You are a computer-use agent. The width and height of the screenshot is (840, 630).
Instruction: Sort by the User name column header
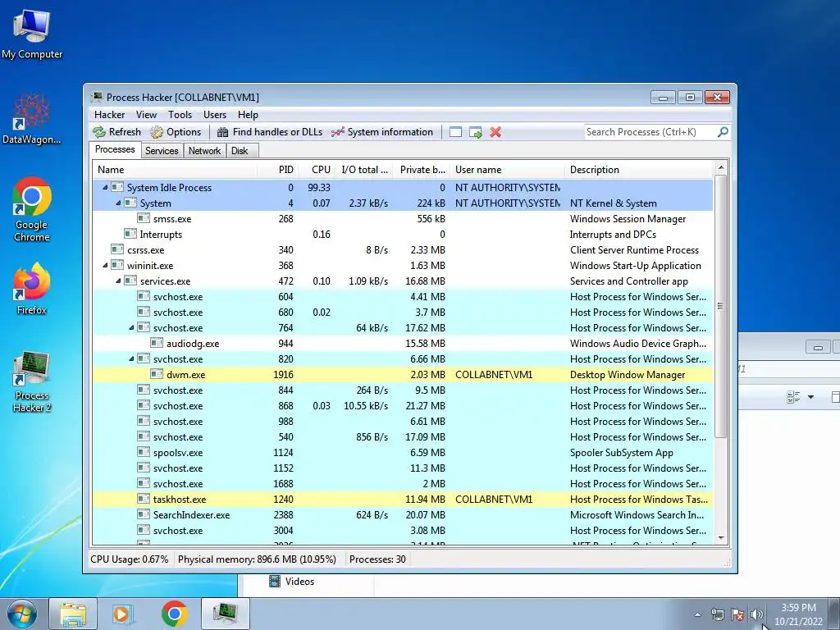(x=507, y=170)
